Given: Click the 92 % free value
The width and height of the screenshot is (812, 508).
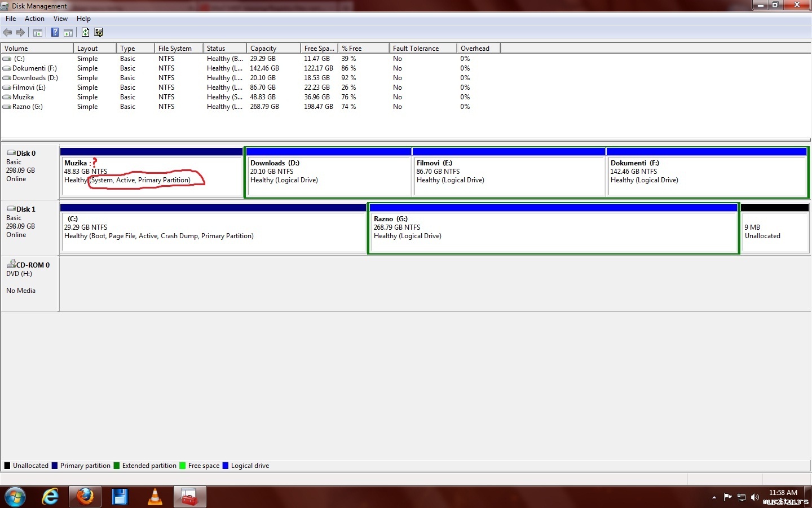Looking at the screenshot, I should click(348, 78).
